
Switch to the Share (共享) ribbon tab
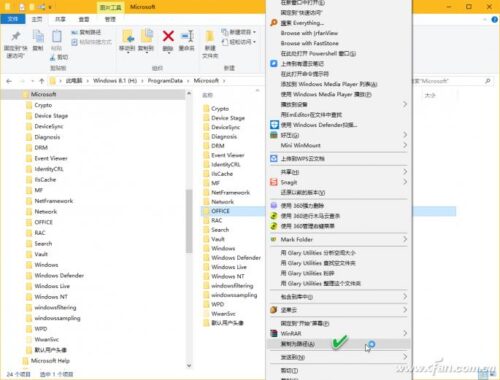60,19
